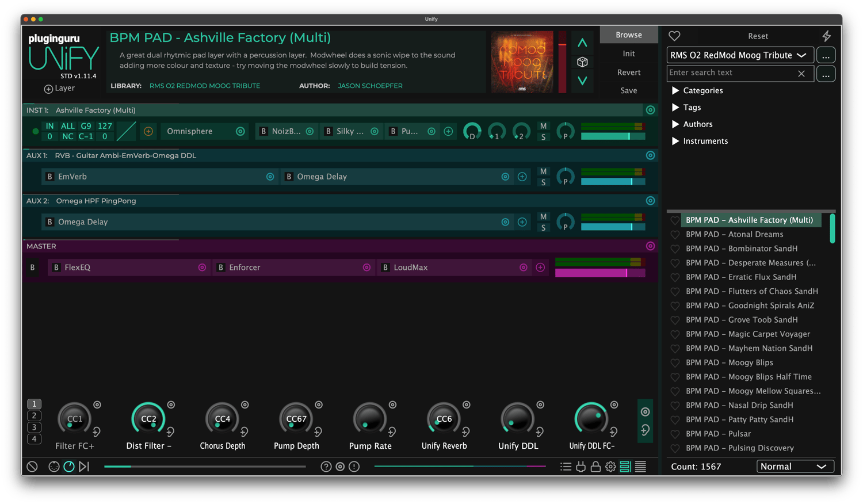
Task: Open the MASTER layer options circle icon
Action: [650, 246]
